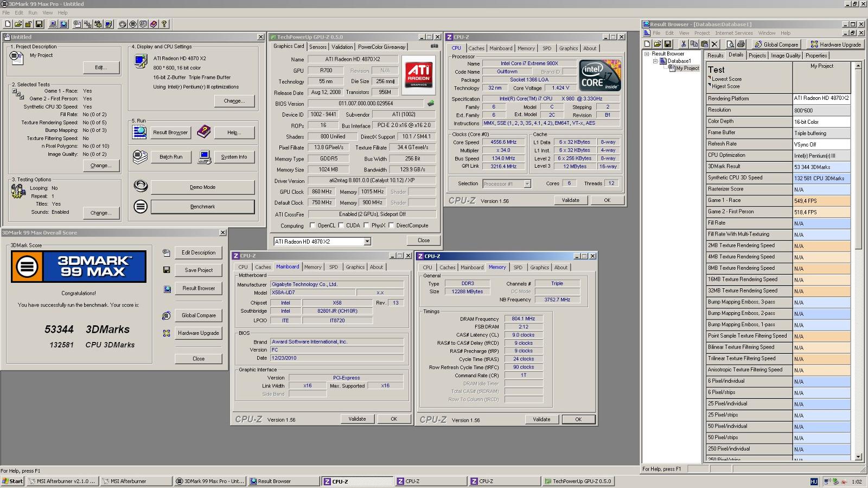Open SPD tab in the Memory CPU-Z window
The image size is (868, 488).
(518, 267)
